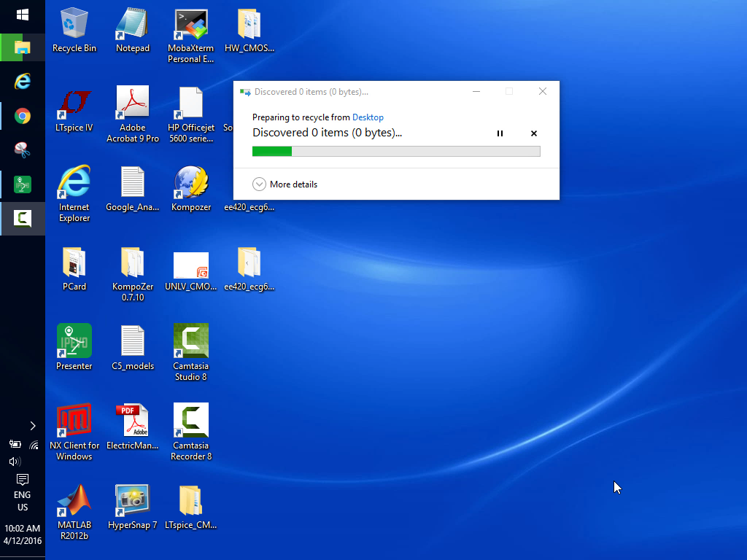Click the volume speaker tray icon
This screenshot has height=560, width=747.
pyautogui.click(x=14, y=462)
